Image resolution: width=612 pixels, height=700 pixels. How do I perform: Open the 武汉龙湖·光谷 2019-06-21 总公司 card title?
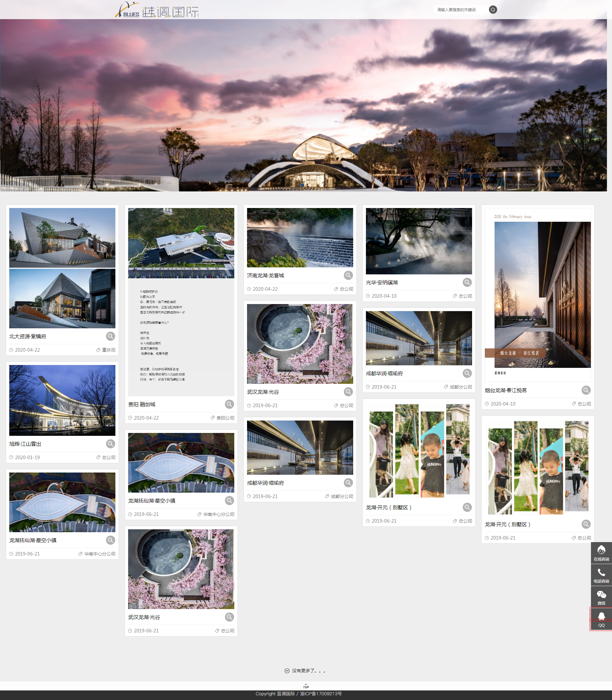click(x=263, y=392)
